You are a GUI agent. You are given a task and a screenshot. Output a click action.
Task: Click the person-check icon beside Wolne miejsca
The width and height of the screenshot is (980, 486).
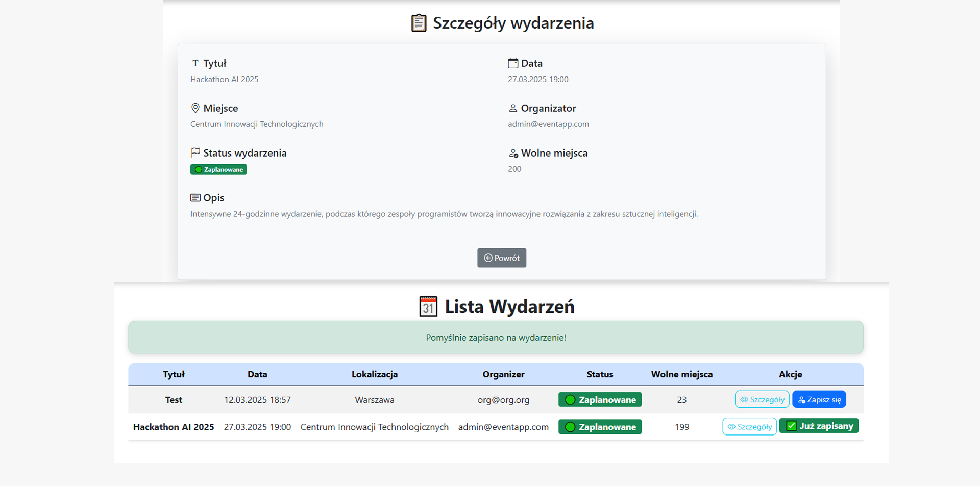pos(513,153)
